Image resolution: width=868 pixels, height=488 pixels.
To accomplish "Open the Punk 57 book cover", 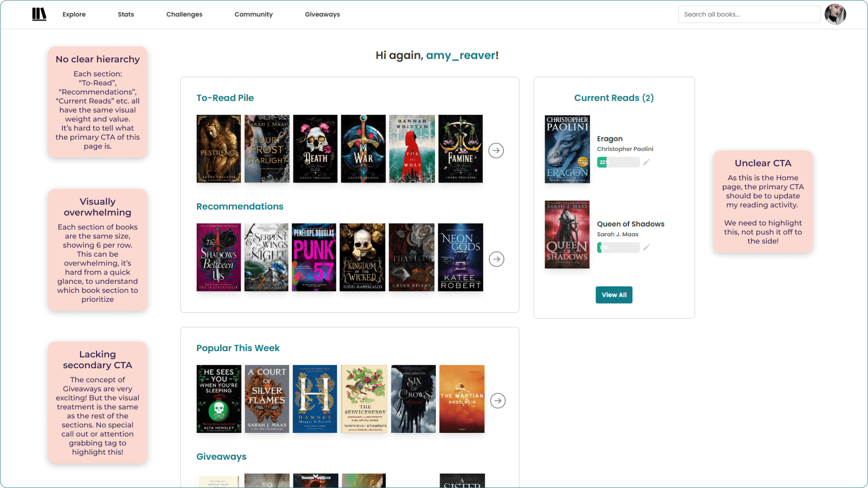I will (x=314, y=257).
